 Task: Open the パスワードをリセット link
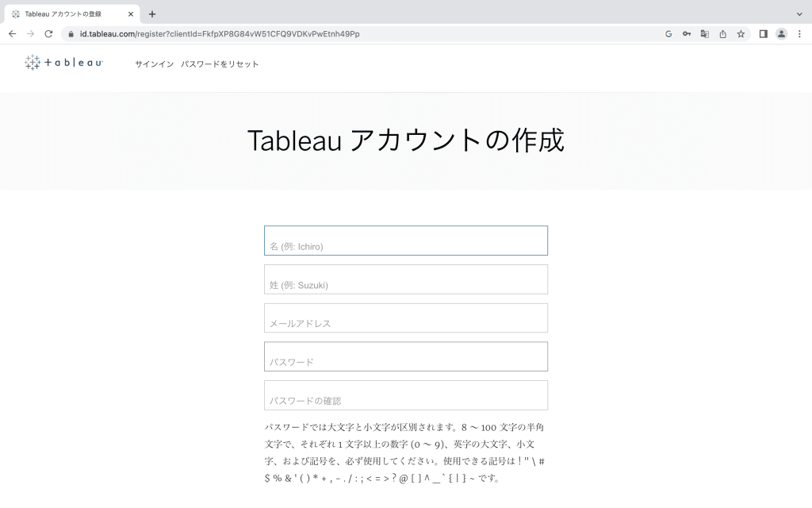point(220,64)
